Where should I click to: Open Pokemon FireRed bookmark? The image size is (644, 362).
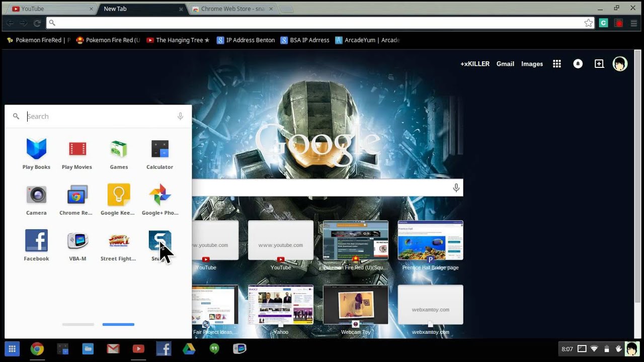coord(38,40)
